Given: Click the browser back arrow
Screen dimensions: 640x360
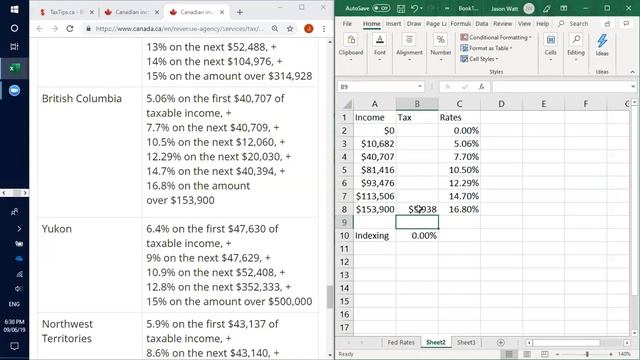Looking at the screenshot, I should click(40, 29).
